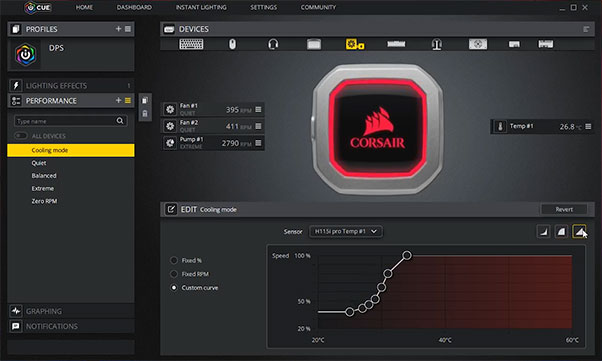Open the H115i pro Temp #1 sensor dropdown
This screenshot has height=361, width=602.
[346, 231]
